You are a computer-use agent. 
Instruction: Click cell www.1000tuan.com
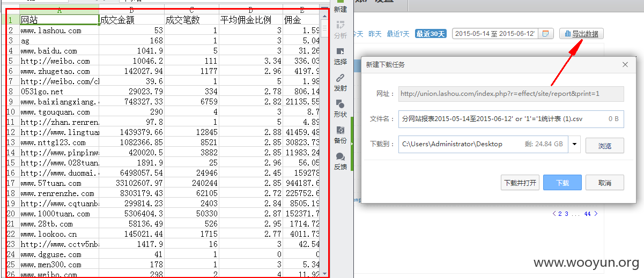coord(59,214)
